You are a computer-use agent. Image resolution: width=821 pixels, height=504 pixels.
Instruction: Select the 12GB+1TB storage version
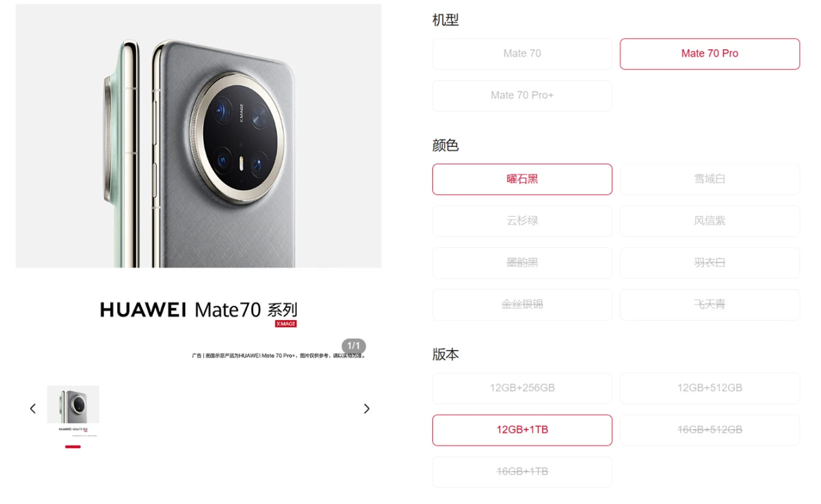point(522,429)
